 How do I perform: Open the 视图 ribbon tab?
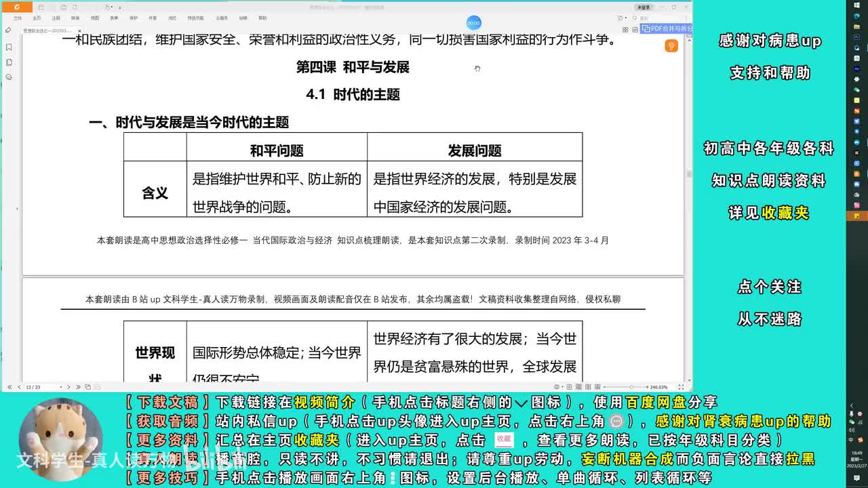95,18
